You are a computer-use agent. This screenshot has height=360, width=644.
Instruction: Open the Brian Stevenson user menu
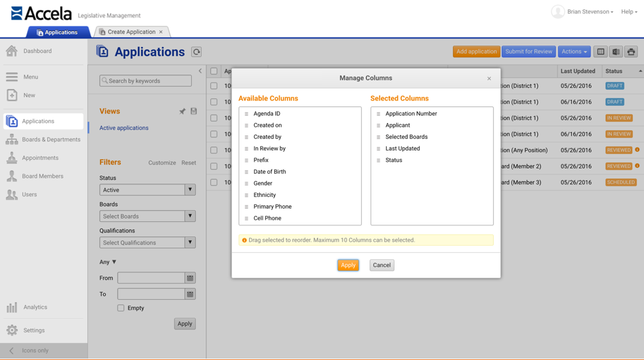coord(590,11)
